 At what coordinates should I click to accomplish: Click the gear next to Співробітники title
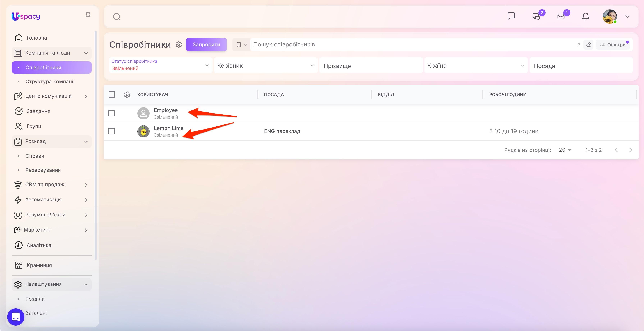coord(179,45)
